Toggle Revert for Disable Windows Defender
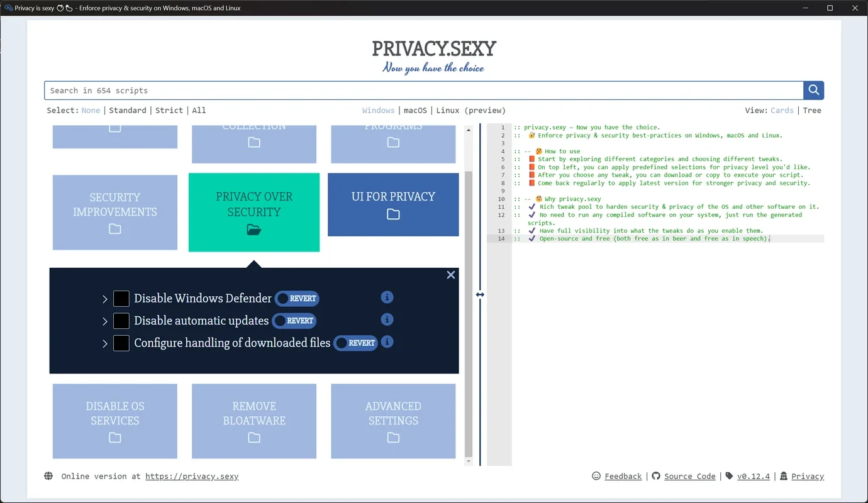The width and height of the screenshot is (868, 503). click(x=298, y=299)
